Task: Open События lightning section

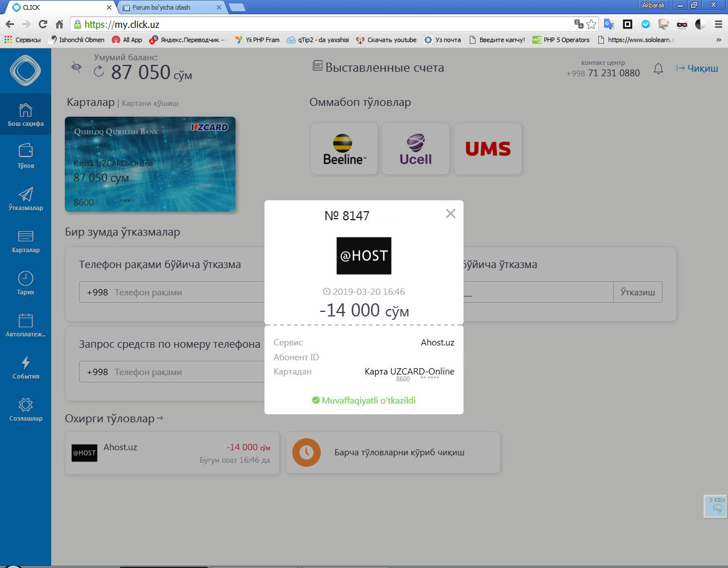Action: [x=26, y=366]
